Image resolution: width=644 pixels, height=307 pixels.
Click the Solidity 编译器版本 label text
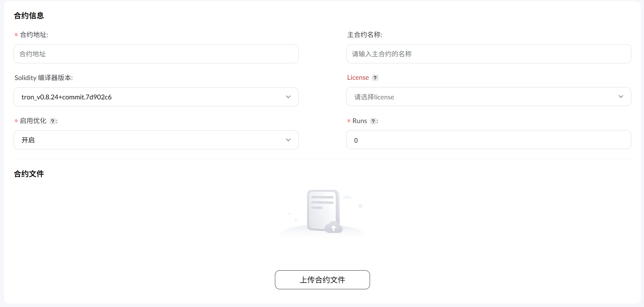[x=43, y=78]
